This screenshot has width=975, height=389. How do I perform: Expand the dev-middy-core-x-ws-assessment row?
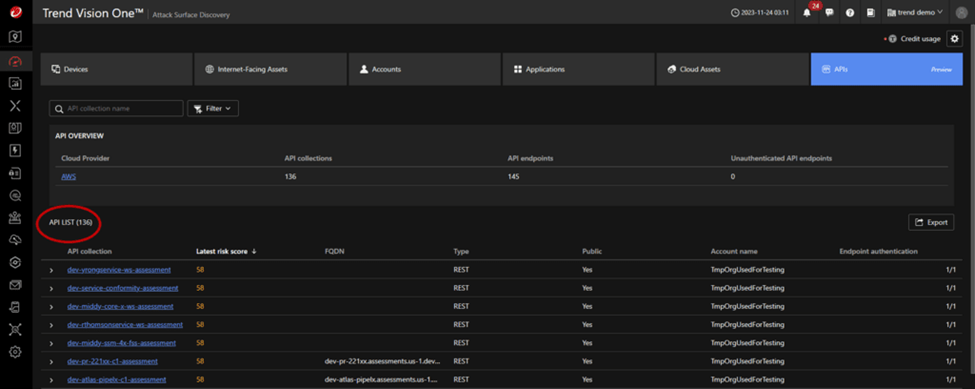52,306
